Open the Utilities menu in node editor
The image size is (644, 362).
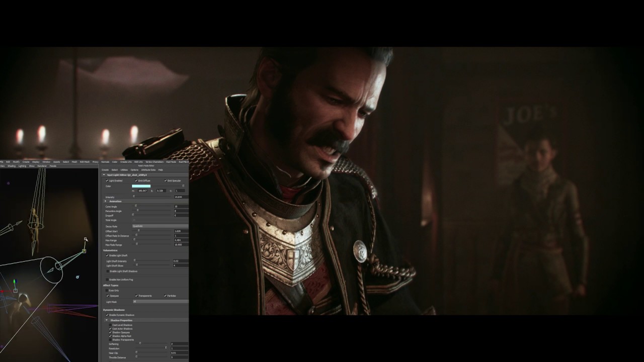[124, 170]
